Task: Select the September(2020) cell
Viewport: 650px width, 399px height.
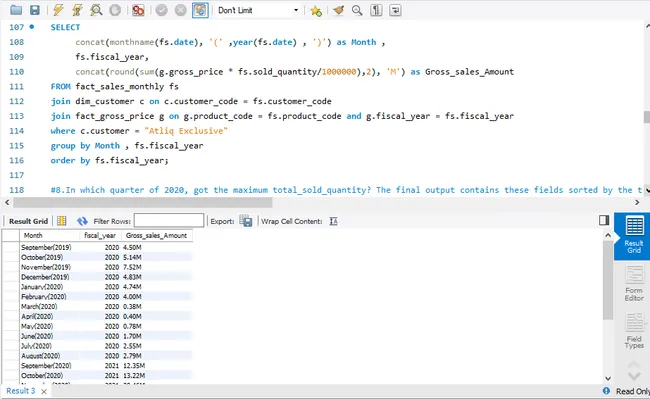Action: 49,366
